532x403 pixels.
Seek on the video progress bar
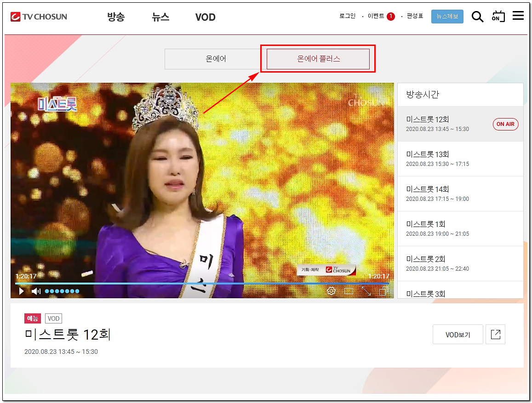click(x=202, y=284)
